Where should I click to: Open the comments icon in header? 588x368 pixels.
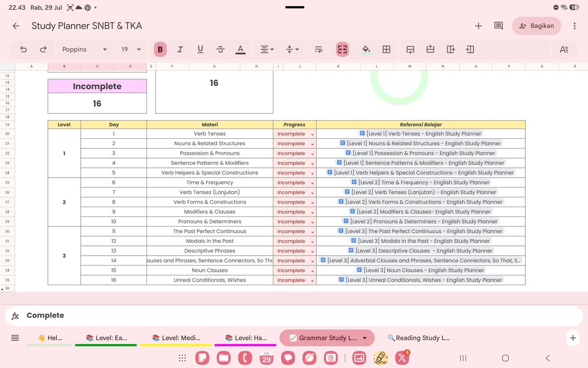(x=498, y=26)
